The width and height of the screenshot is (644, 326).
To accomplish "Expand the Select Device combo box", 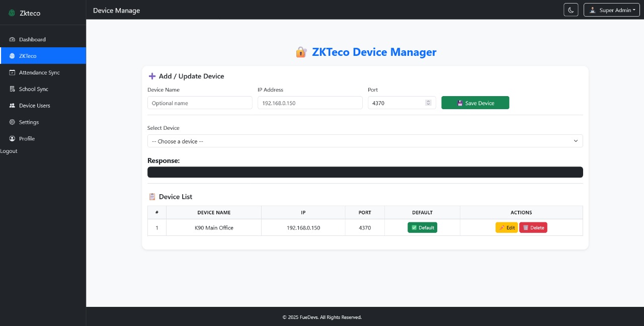I will 365,141.
